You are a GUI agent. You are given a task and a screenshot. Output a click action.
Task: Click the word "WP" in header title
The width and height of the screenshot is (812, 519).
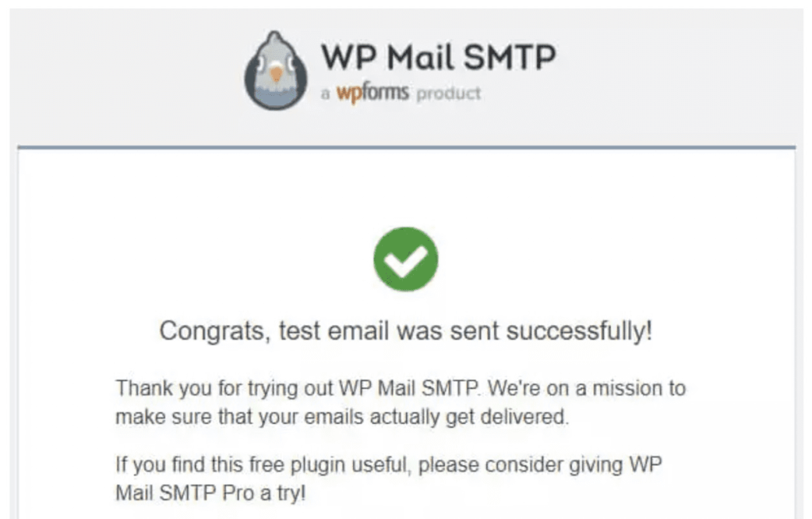pyautogui.click(x=342, y=58)
